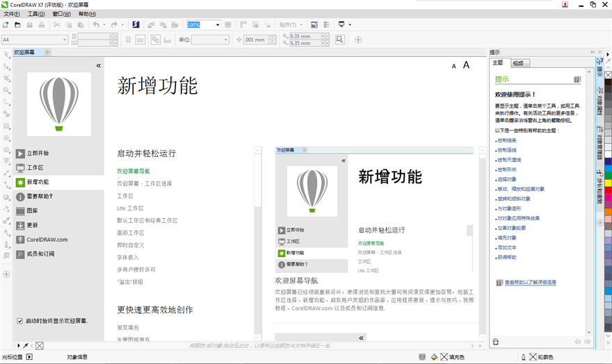Image resolution: width=612 pixels, height=364 pixels.
Task: Click the Options settings icon in toolbar
Action: pyautogui.click(x=326, y=24)
